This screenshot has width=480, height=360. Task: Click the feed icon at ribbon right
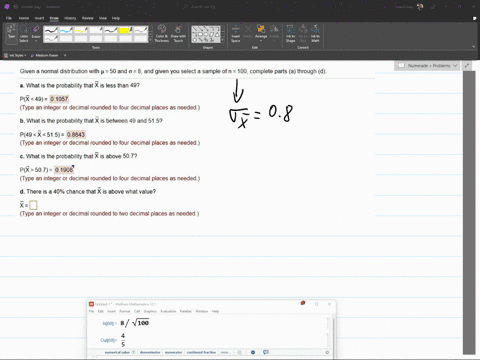click(475, 18)
